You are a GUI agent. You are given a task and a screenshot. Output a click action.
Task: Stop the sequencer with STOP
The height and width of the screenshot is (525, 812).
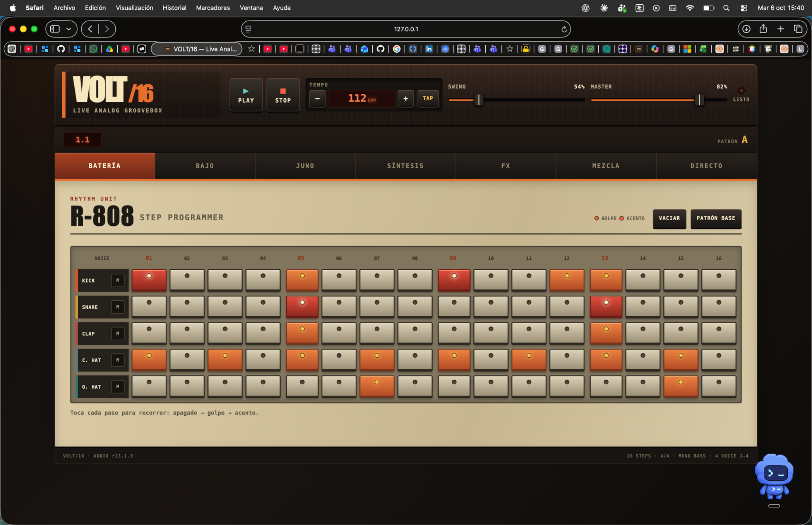click(x=283, y=95)
